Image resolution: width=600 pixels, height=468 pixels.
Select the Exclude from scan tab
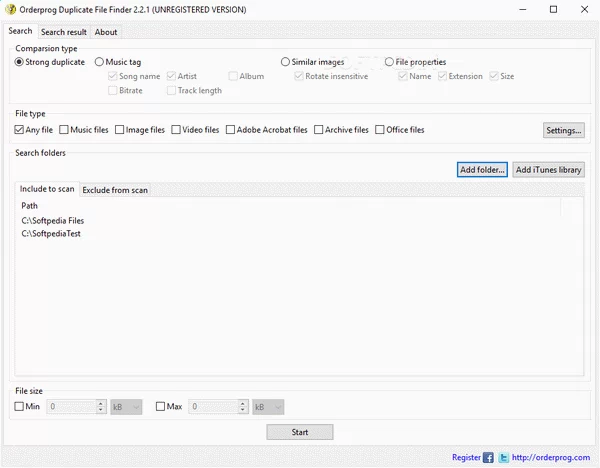click(x=115, y=190)
